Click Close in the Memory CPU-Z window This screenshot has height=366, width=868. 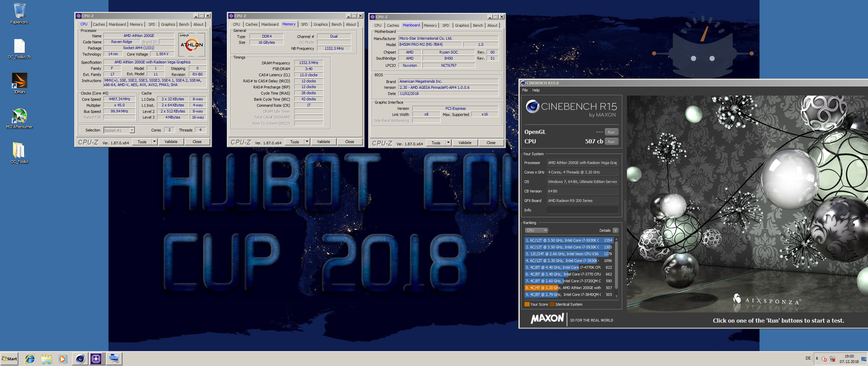pos(350,142)
